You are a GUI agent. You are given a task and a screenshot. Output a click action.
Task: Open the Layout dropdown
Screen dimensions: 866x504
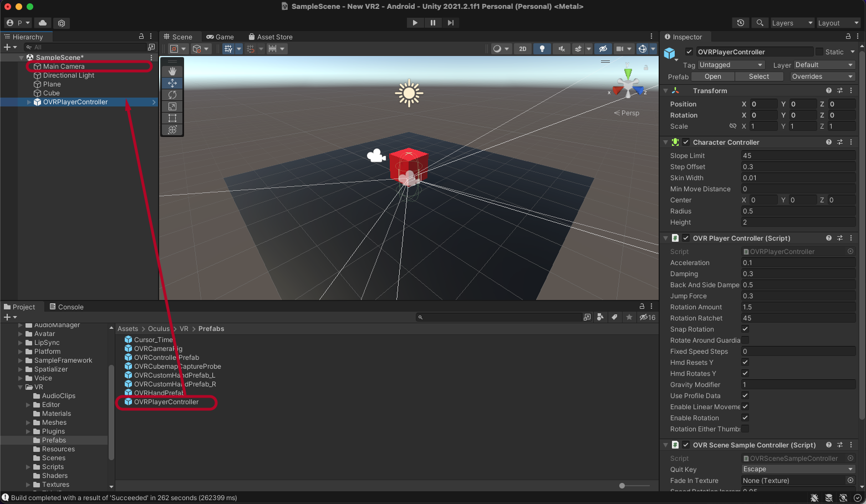[x=838, y=23]
